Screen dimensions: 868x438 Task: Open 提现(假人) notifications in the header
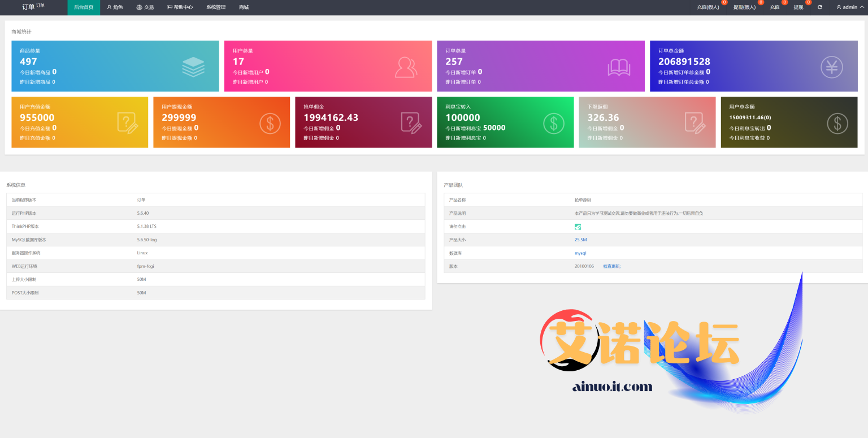(x=744, y=7)
